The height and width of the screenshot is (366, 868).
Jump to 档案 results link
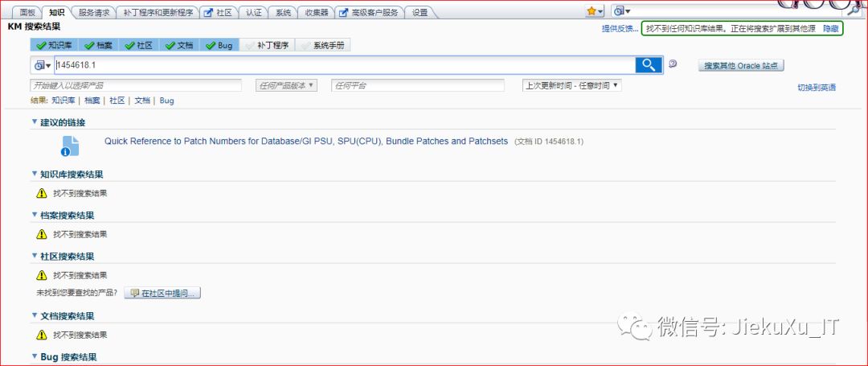click(92, 101)
